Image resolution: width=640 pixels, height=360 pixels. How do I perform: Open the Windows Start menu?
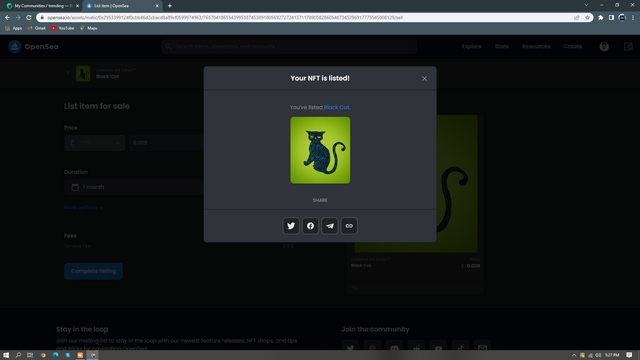tap(6, 355)
